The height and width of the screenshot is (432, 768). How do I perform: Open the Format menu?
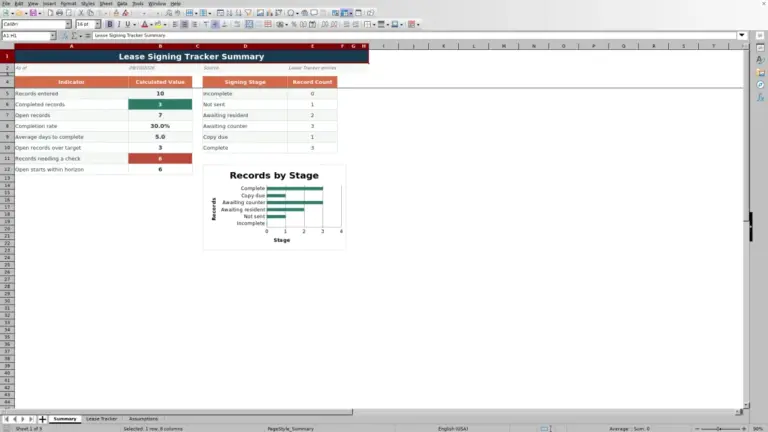coord(68,3)
